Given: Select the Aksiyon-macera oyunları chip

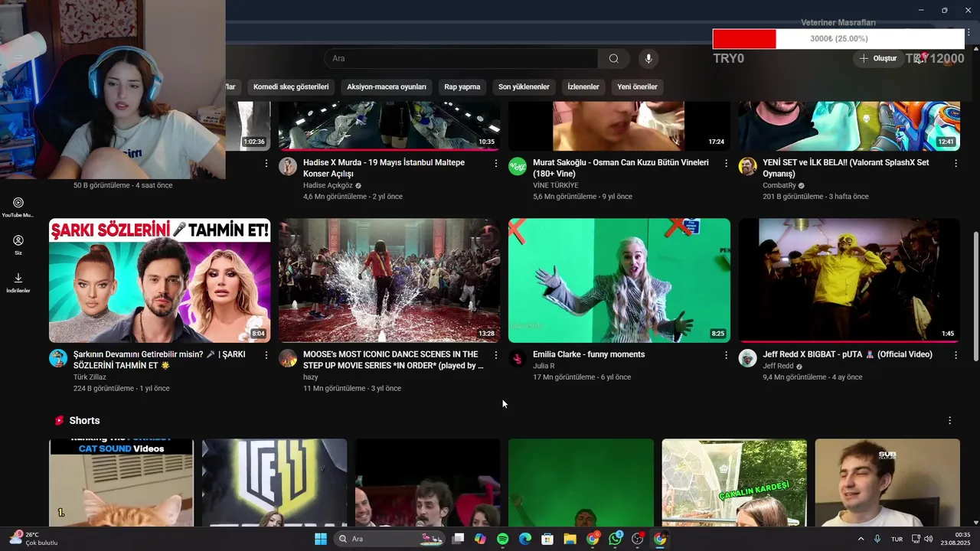Looking at the screenshot, I should pos(386,86).
